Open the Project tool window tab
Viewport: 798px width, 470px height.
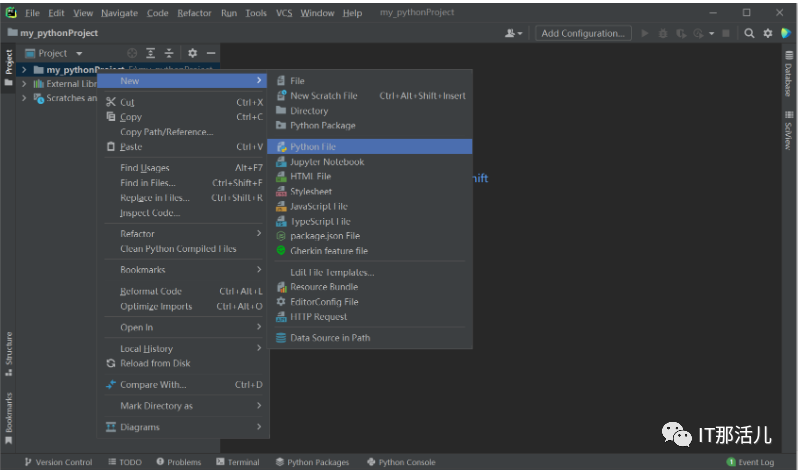[x=8, y=67]
